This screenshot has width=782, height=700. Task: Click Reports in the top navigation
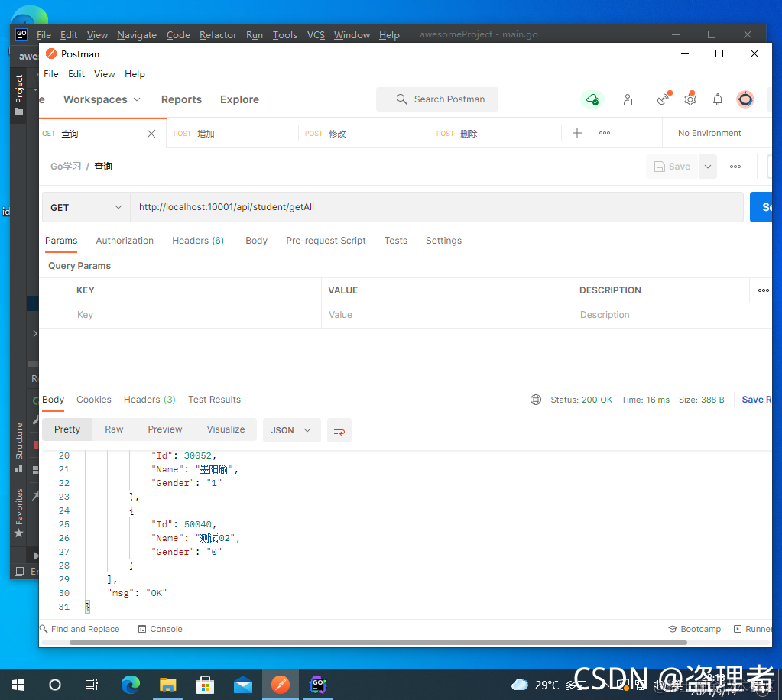click(x=181, y=99)
